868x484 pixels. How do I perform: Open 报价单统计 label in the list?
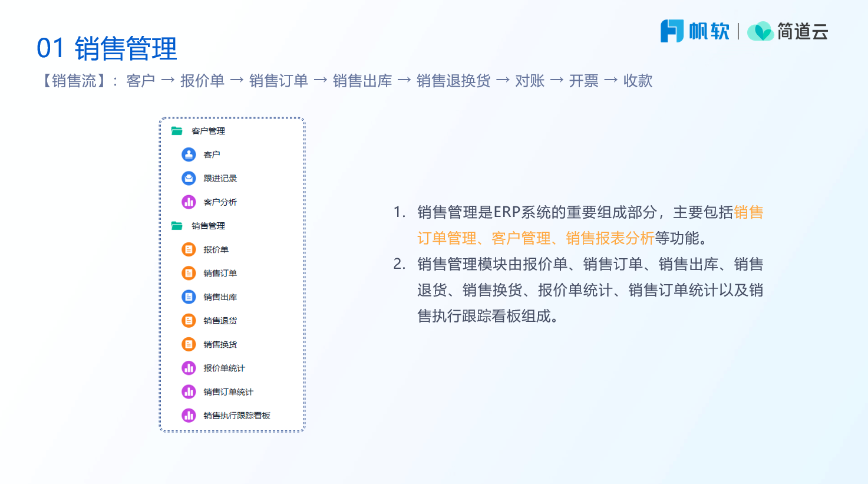[x=224, y=368]
